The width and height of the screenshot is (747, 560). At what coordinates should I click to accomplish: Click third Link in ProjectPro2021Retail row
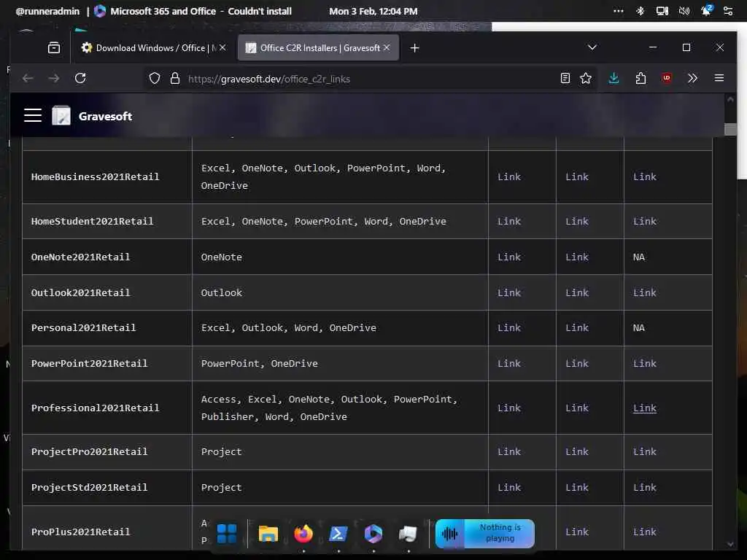point(644,452)
